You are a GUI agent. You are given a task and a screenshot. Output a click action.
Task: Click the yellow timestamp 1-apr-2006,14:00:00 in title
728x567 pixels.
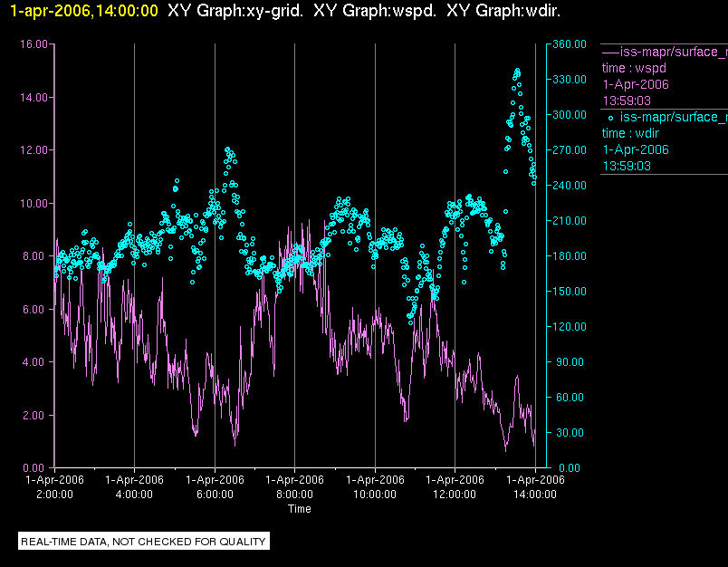84,11
